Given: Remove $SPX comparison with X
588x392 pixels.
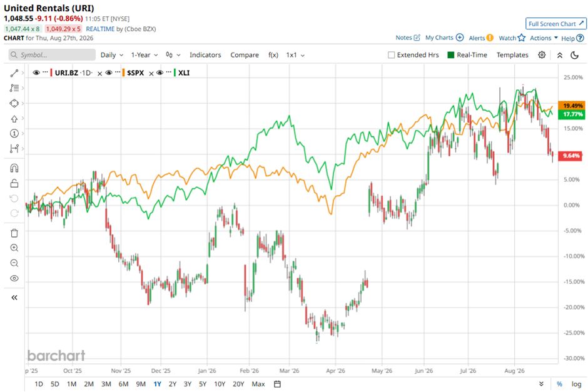Looking at the screenshot, I should coord(151,73).
